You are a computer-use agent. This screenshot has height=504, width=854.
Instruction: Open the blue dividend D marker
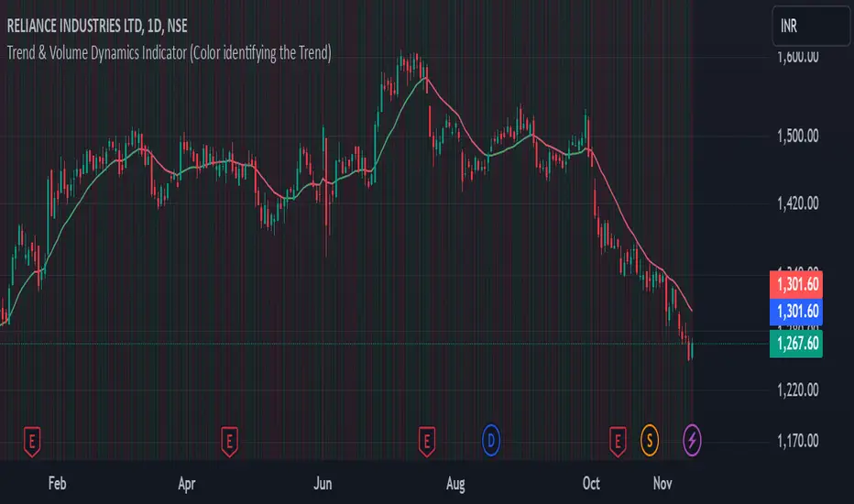(x=491, y=440)
